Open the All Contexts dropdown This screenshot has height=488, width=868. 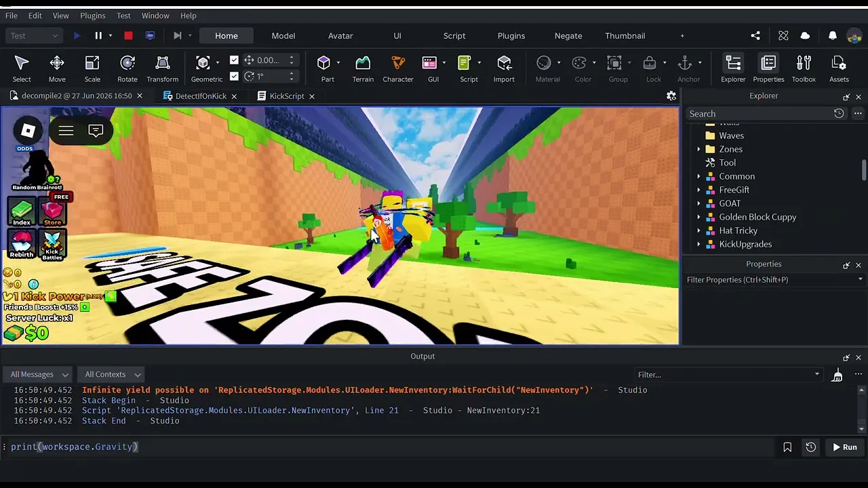[113, 374]
